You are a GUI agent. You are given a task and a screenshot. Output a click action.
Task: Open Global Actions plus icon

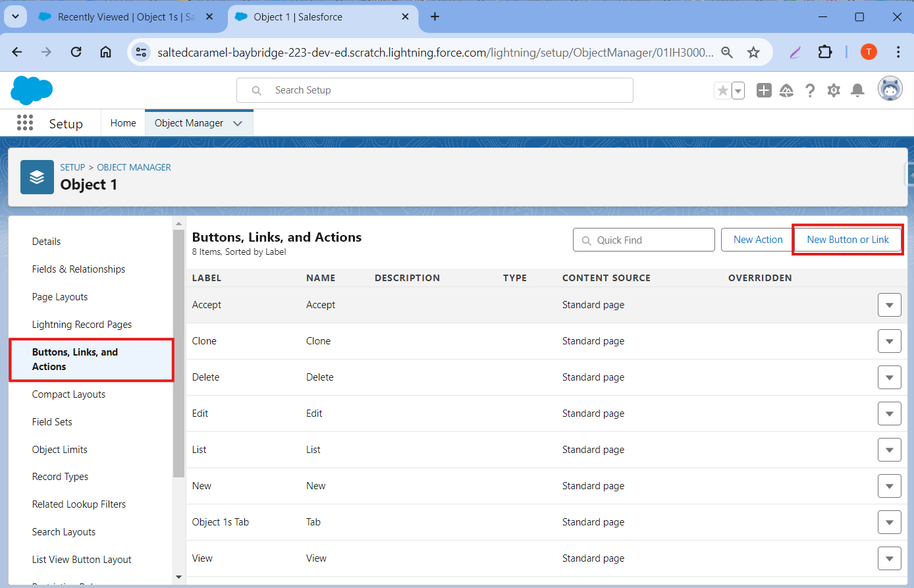(x=764, y=91)
